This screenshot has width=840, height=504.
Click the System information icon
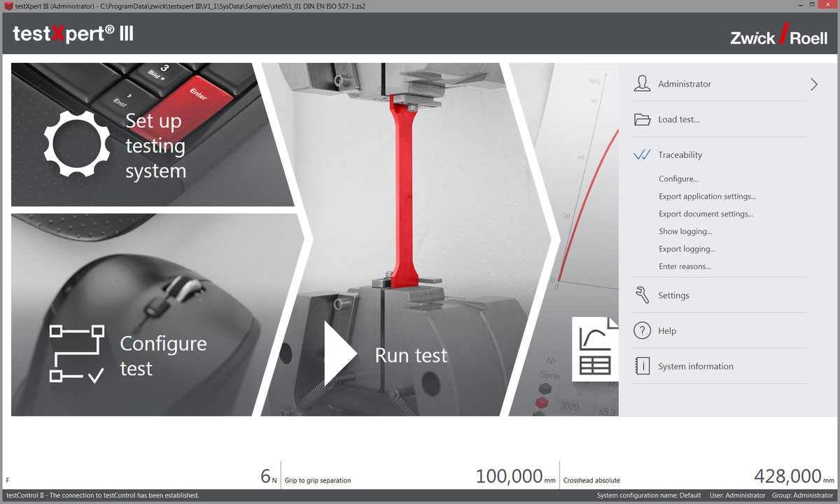click(x=642, y=366)
